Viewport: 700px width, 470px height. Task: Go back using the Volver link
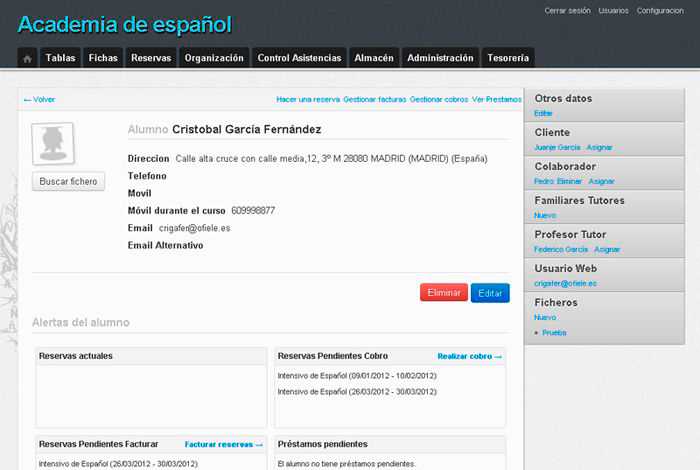click(39, 100)
